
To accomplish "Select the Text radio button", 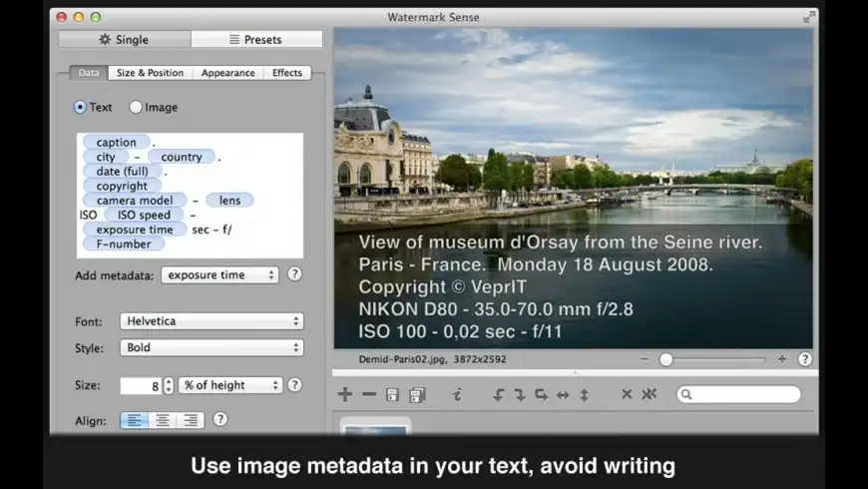I will pyautogui.click(x=80, y=107).
